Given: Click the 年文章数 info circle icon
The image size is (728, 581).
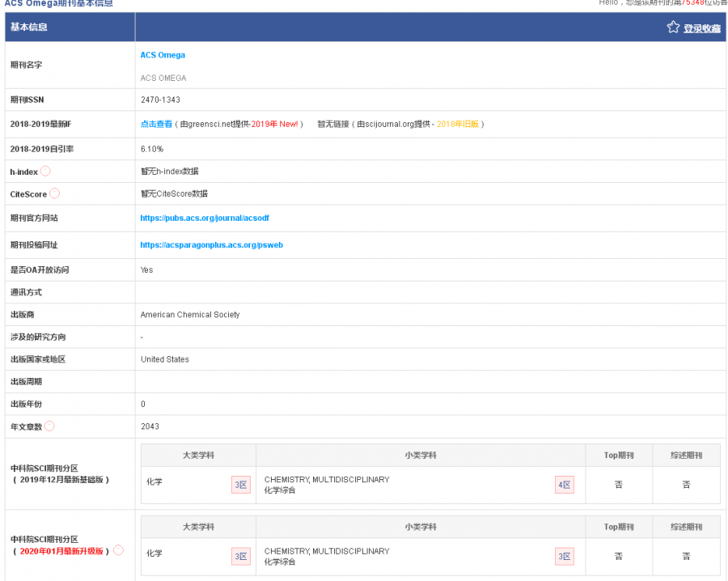Looking at the screenshot, I should (x=49, y=426).
